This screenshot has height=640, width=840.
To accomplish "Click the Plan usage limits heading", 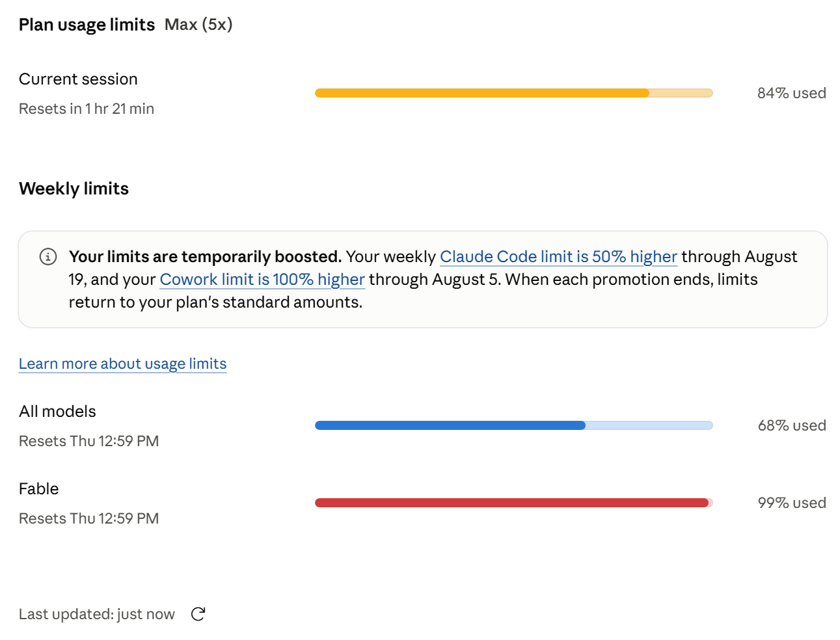I will click(87, 25).
